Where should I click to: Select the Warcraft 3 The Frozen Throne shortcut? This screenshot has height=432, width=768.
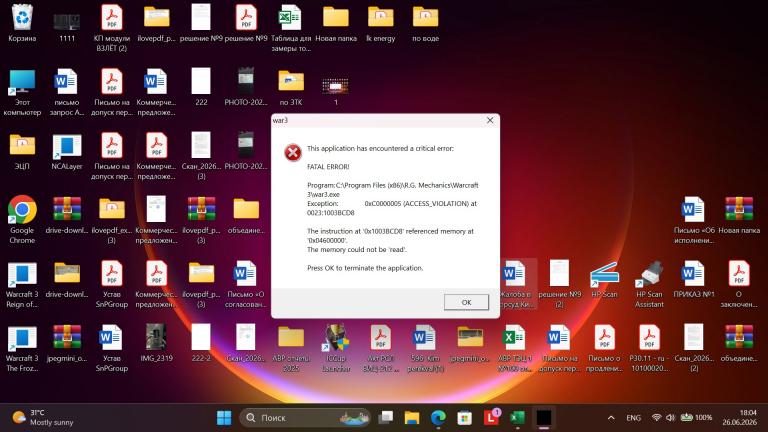click(x=22, y=348)
